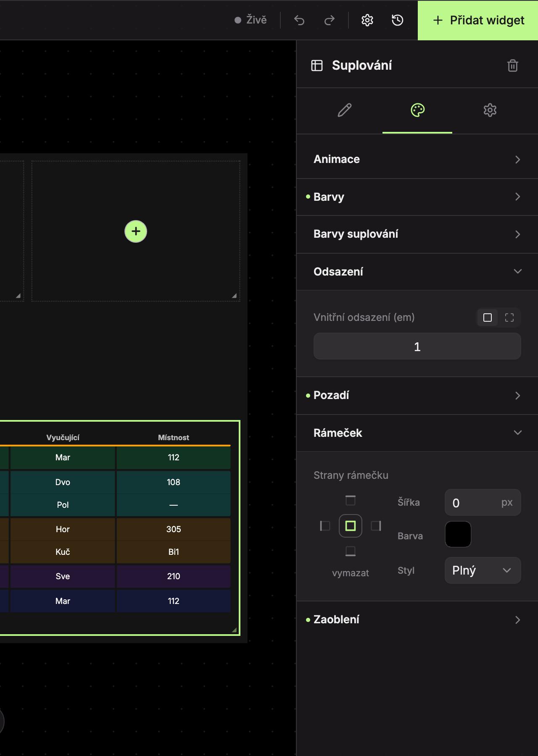Click the table cell showing Dvo
This screenshot has width=538, height=756.
pyautogui.click(x=63, y=482)
